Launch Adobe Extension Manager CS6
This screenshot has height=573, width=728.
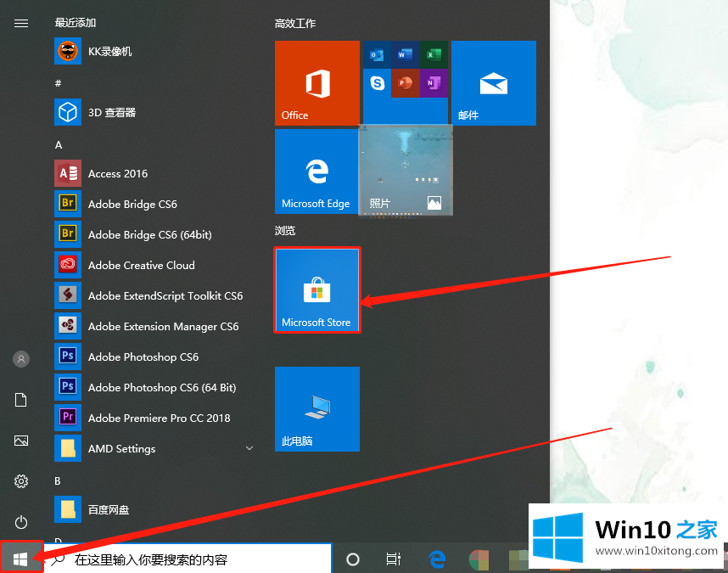pyautogui.click(x=155, y=327)
